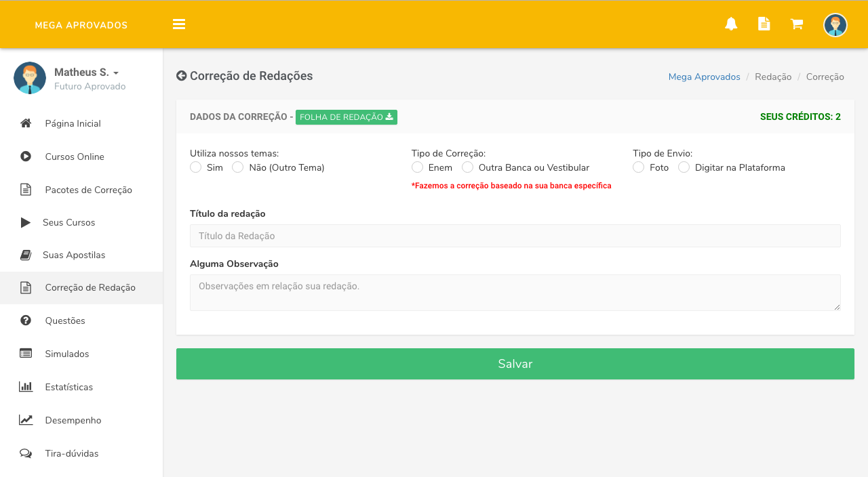868x477 pixels.
Task: Click the red banca específica note
Action: tap(511, 186)
